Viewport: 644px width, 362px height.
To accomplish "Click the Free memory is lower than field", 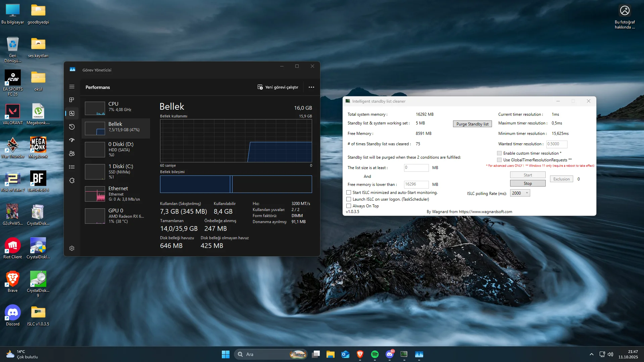I will click(416, 184).
